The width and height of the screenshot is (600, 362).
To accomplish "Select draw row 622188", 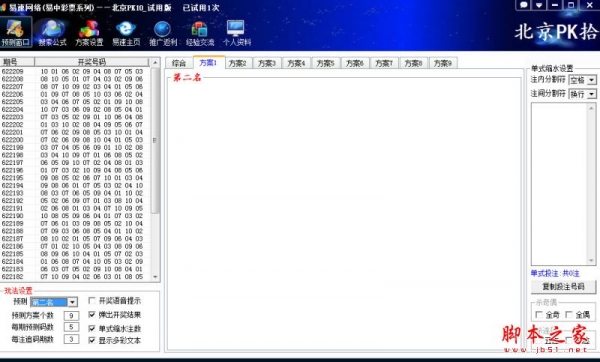I will (x=75, y=231).
